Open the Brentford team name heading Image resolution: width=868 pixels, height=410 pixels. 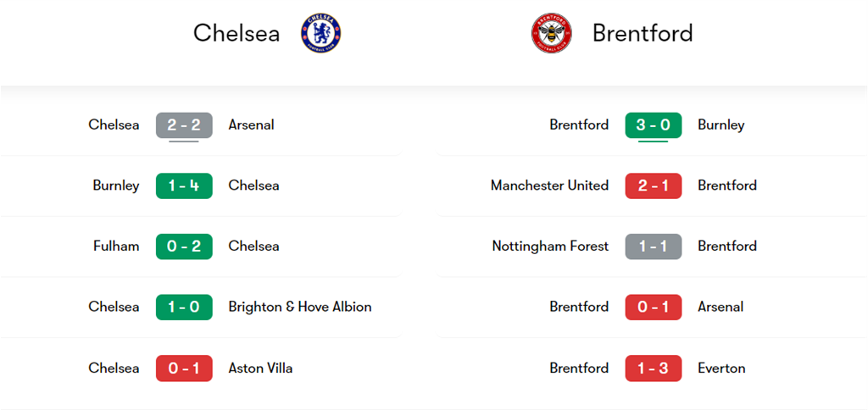643,33
